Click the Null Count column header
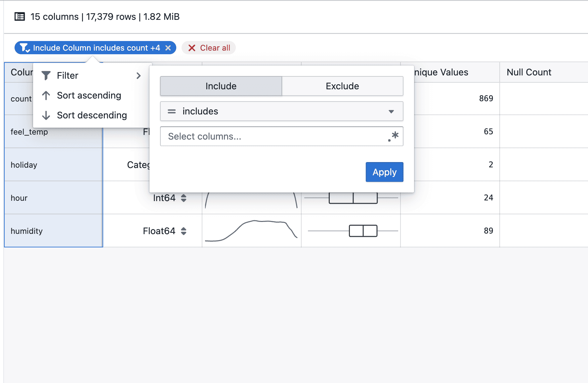Screen dimensions: 588x383 [529, 72]
